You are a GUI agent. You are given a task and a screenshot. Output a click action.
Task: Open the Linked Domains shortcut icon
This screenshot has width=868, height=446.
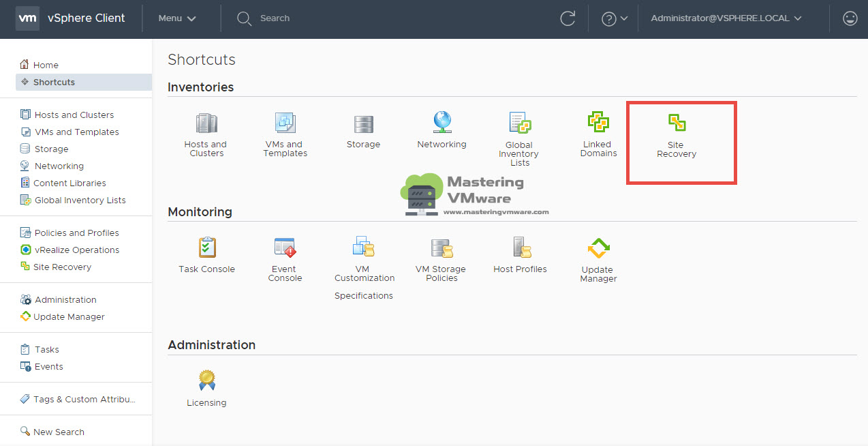tap(598, 123)
